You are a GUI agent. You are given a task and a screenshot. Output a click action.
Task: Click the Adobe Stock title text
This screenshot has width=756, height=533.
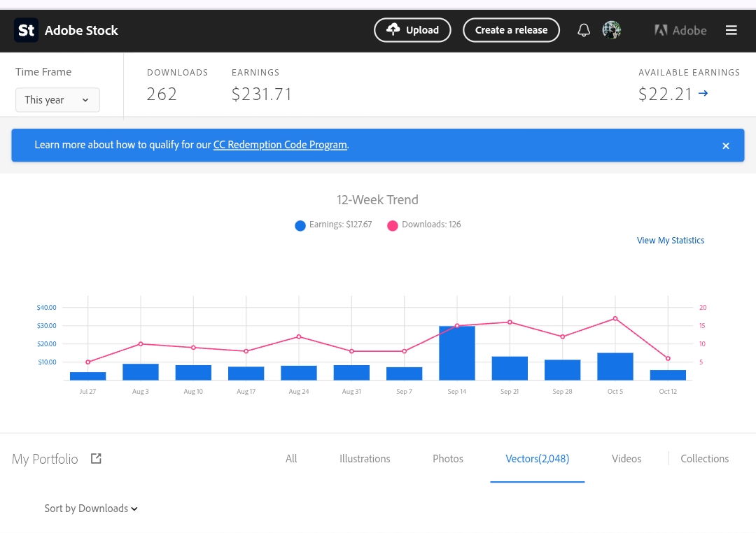pos(81,30)
